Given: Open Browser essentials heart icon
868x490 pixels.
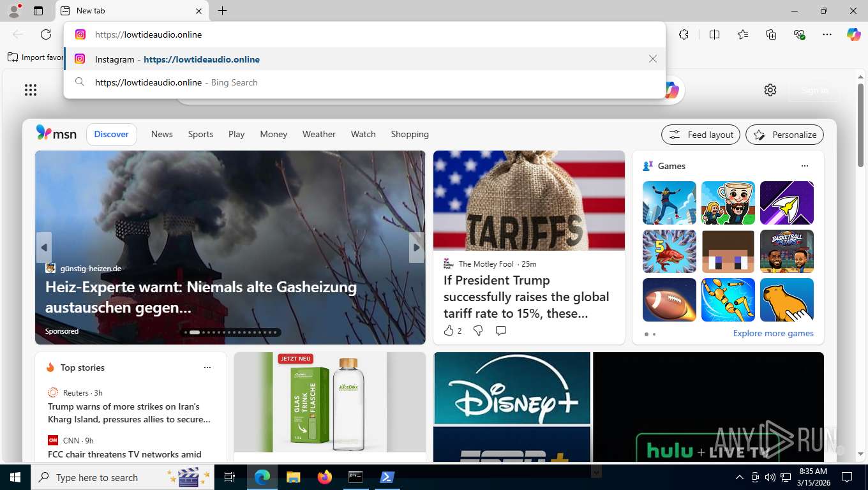Looking at the screenshot, I should tap(799, 34).
